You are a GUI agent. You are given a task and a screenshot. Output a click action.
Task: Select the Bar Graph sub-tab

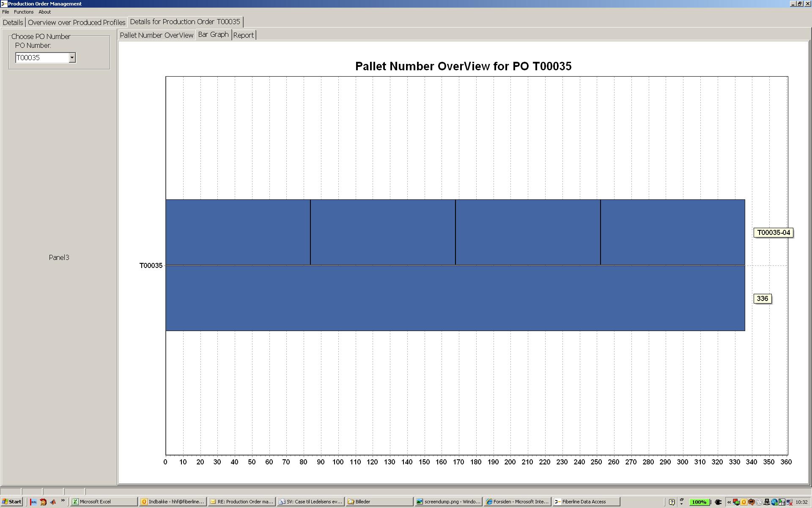click(x=213, y=35)
